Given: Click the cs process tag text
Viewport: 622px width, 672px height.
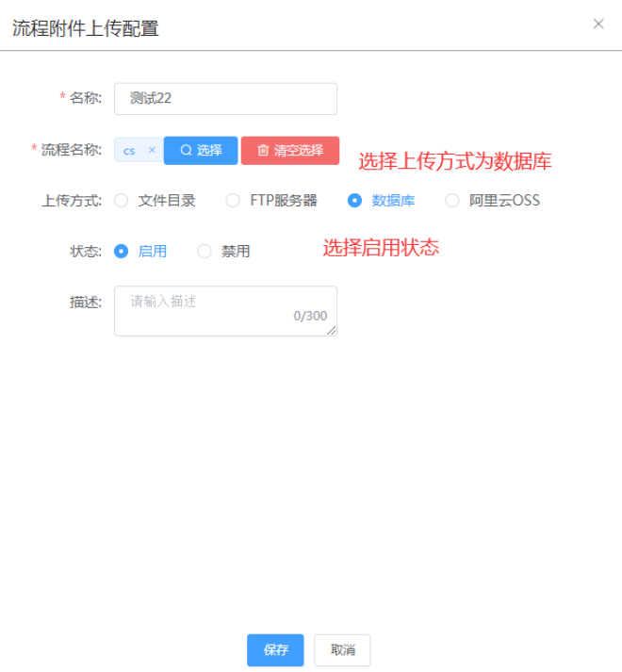Looking at the screenshot, I should [129, 151].
